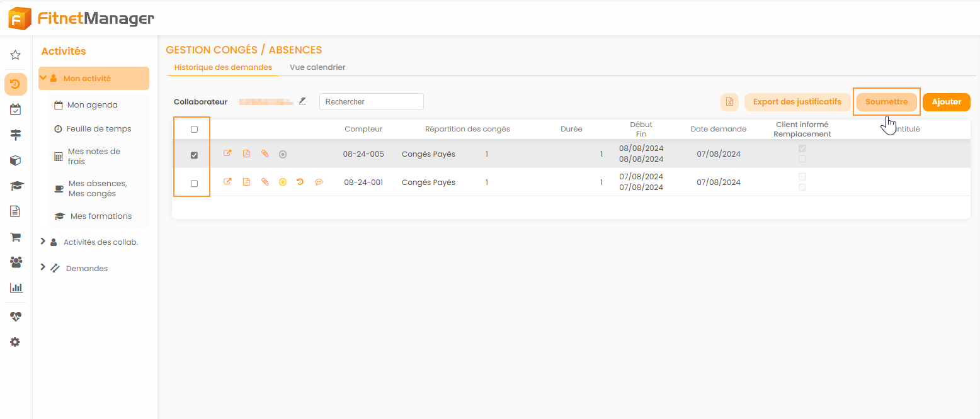Check the checkbox for request 08-24-001

[x=194, y=184]
